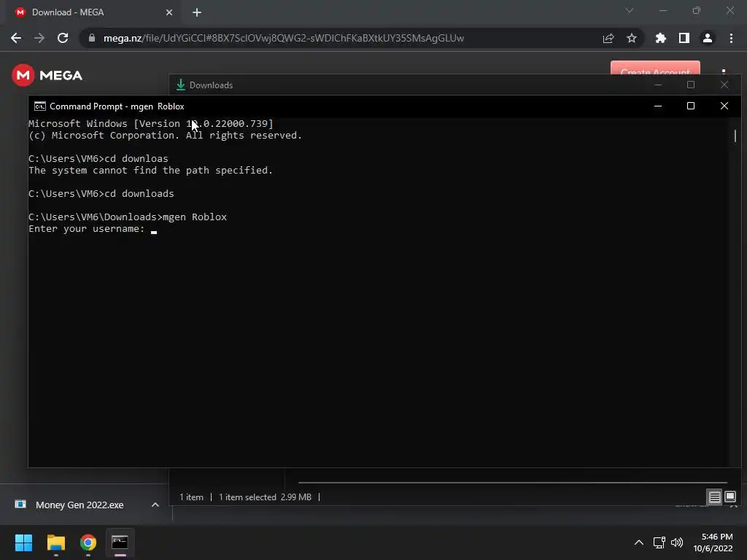This screenshot has width=747, height=560.
Task: Click the mega.nz address bar URL
Action: [284, 38]
